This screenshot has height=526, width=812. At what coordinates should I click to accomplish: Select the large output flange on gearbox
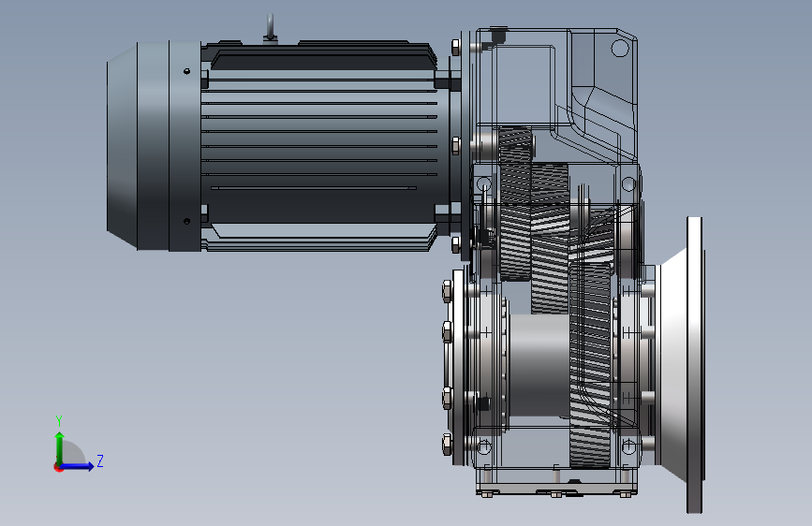pyautogui.click(x=679, y=364)
